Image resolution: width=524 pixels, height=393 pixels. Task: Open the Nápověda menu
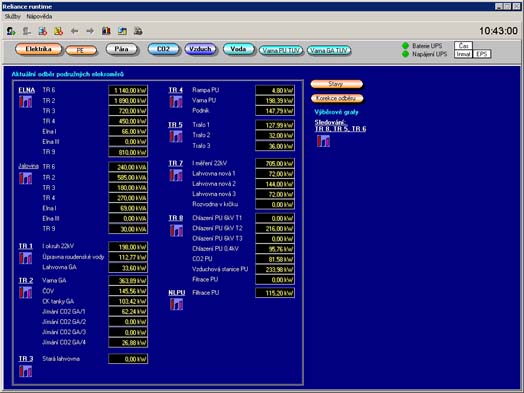point(39,16)
